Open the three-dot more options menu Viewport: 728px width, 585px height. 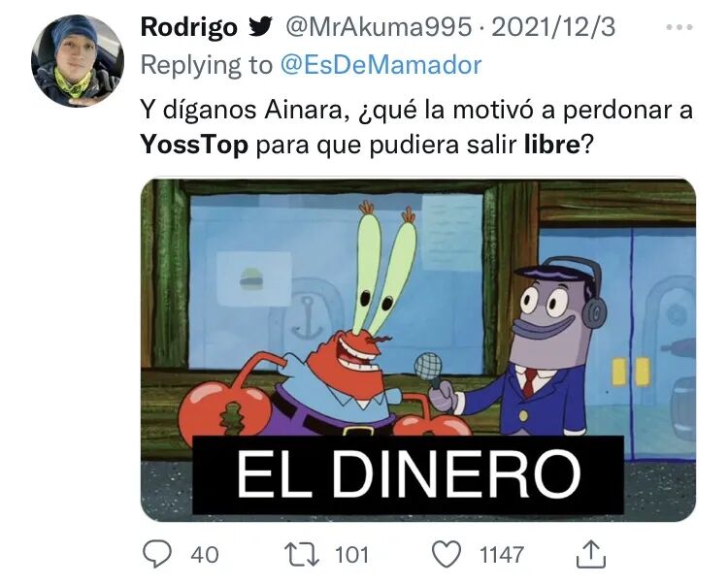[x=679, y=28]
